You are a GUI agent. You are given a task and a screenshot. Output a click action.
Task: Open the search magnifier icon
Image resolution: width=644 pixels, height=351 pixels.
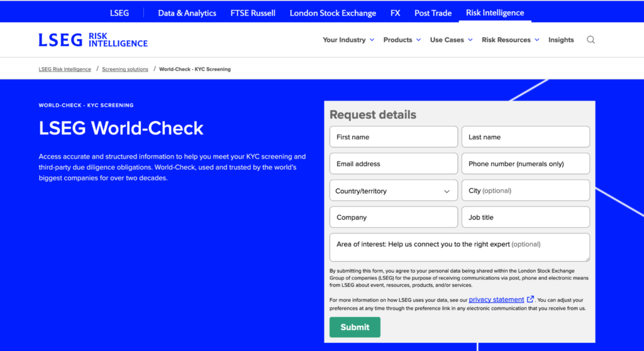click(591, 40)
